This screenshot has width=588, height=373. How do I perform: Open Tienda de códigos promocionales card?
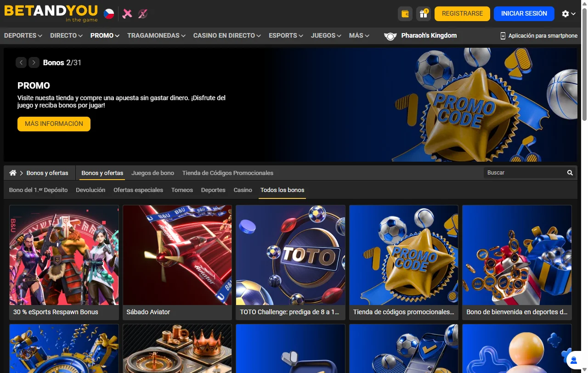click(404, 262)
